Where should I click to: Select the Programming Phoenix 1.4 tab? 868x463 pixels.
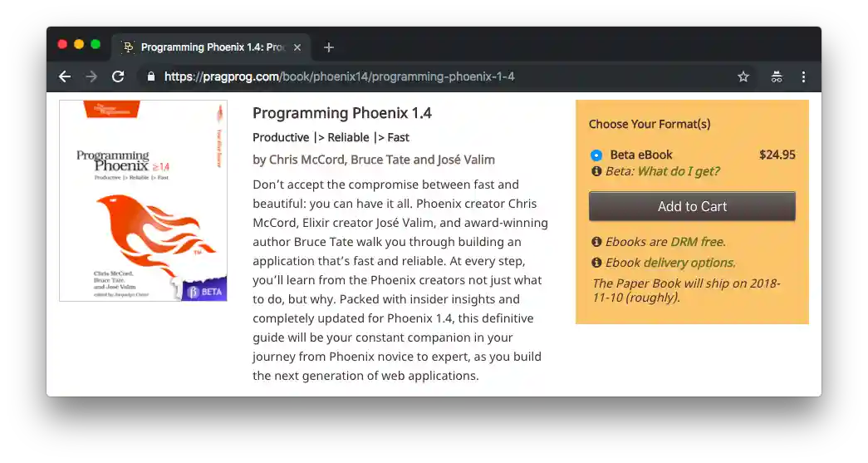[x=211, y=47]
